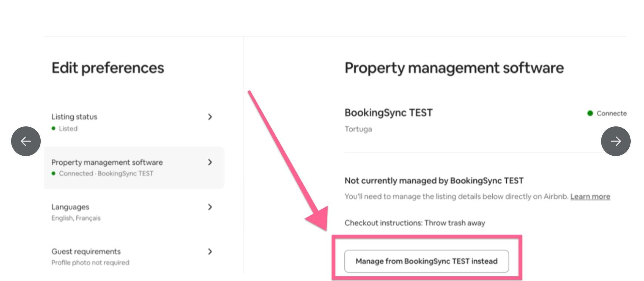Click the Edit preferences heading
Image resolution: width=644 pixels, height=281 pixels.
tap(108, 68)
